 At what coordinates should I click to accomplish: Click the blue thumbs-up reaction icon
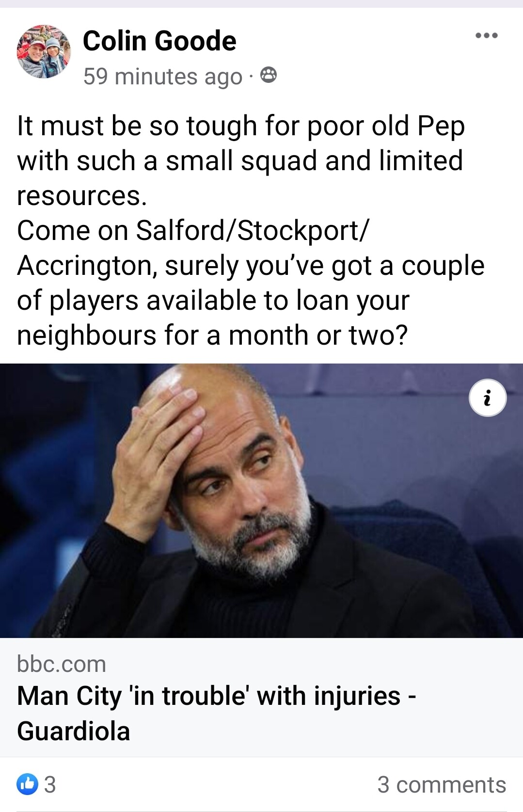coord(27,784)
